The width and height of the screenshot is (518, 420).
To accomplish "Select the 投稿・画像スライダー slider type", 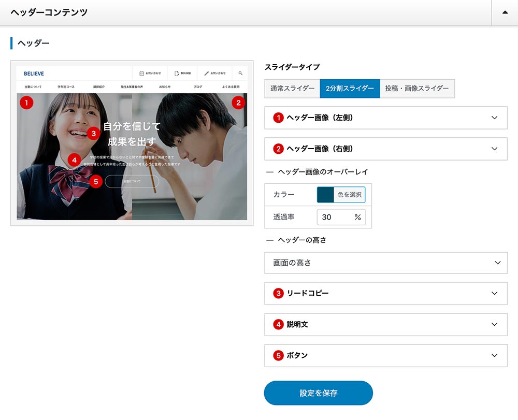I will 417,89.
